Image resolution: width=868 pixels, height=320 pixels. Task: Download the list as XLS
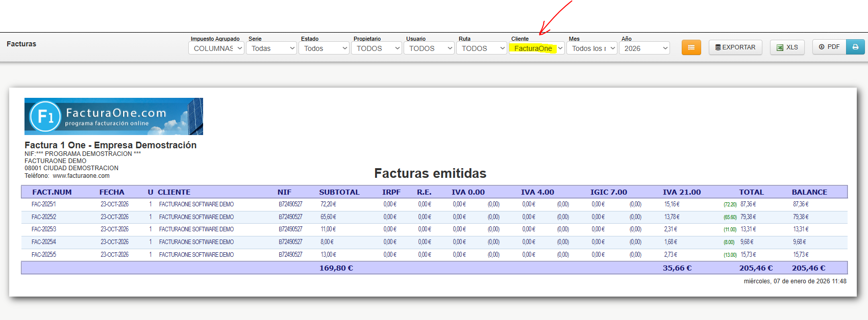point(787,47)
